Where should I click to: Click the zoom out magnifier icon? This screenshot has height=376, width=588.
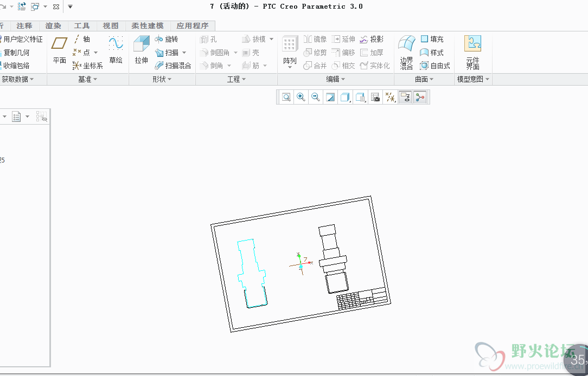tap(316, 98)
